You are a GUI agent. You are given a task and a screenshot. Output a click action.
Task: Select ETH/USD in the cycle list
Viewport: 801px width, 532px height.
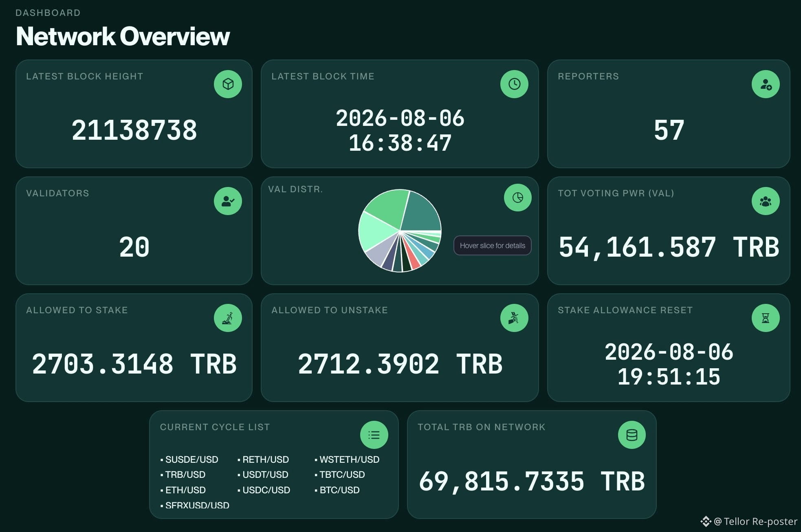185,490
